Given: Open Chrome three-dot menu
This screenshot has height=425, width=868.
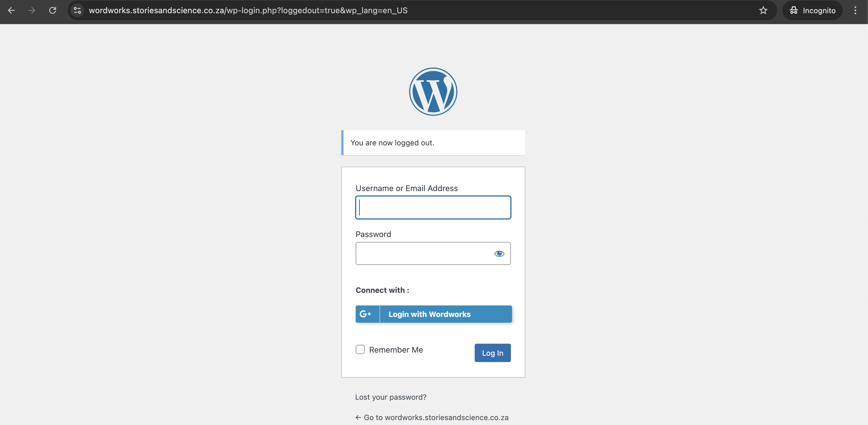Looking at the screenshot, I should (855, 10).
